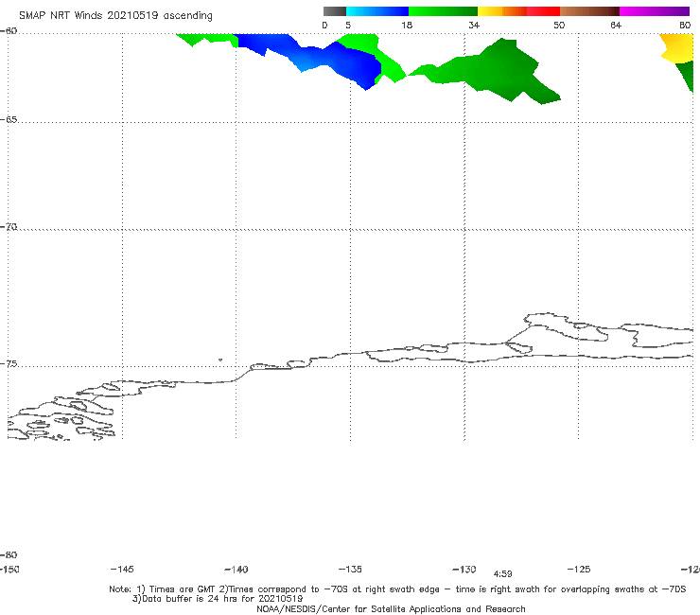Screen dimensions: 700x615
Task: Click the latitude label '-70'
Action: 9,227
